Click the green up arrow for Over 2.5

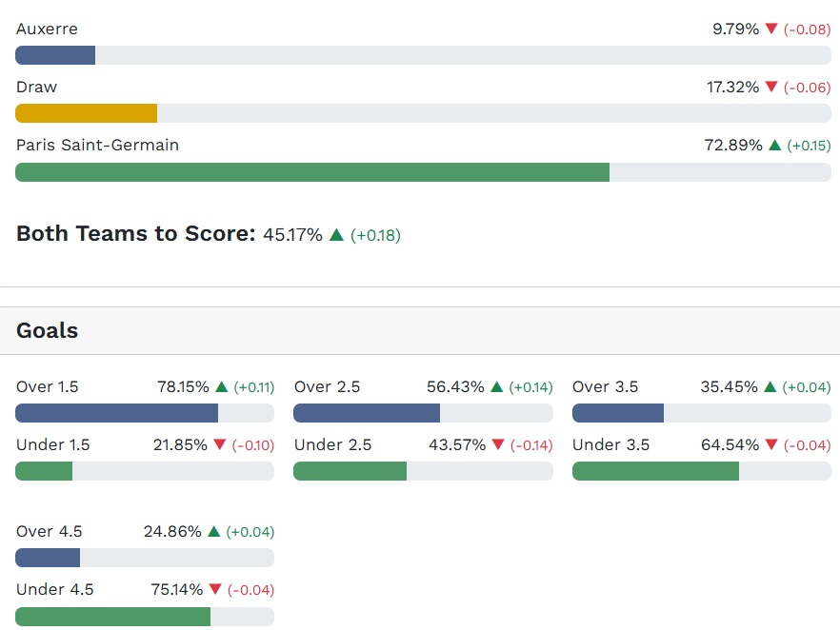497,387
